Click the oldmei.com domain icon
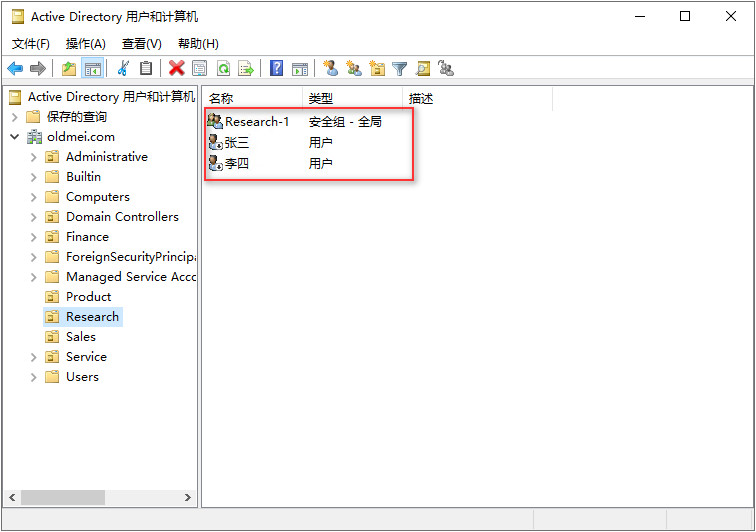Screen dimensions: 756x532 34,137
